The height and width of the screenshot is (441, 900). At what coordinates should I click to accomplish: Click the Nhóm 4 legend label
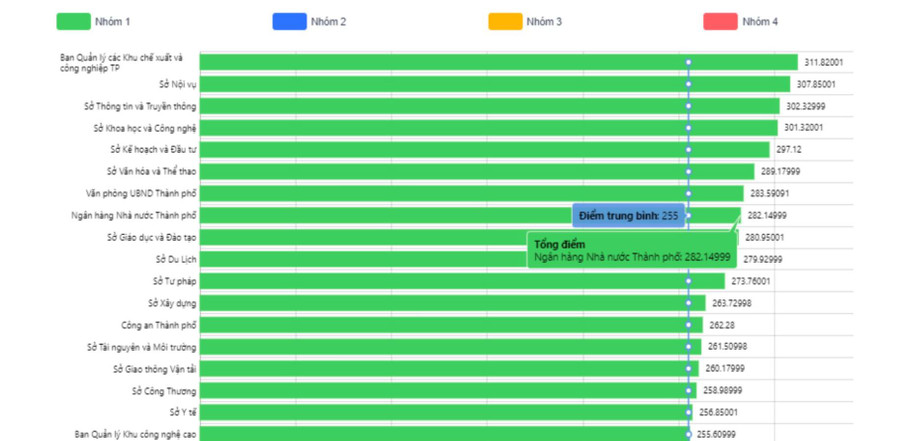coord(760,22)
